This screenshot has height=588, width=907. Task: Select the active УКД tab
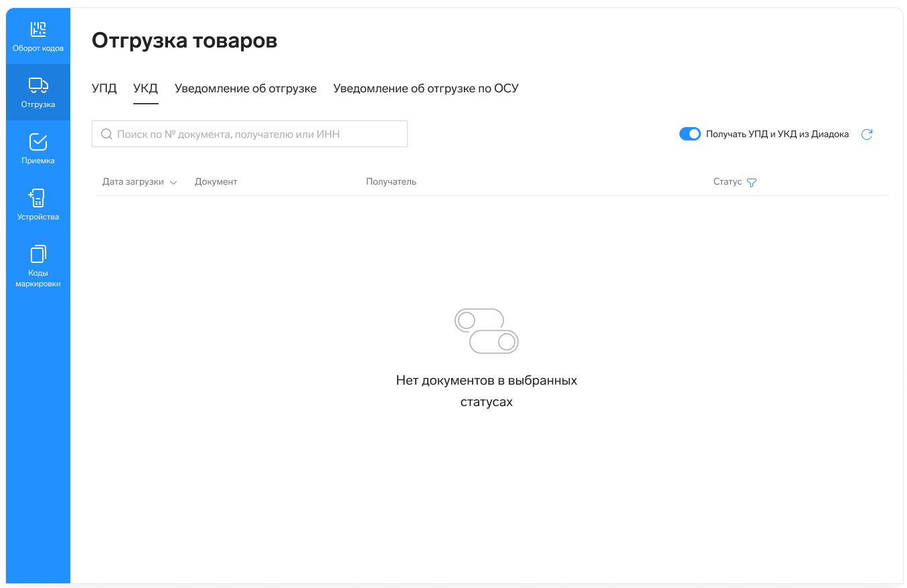146,88
